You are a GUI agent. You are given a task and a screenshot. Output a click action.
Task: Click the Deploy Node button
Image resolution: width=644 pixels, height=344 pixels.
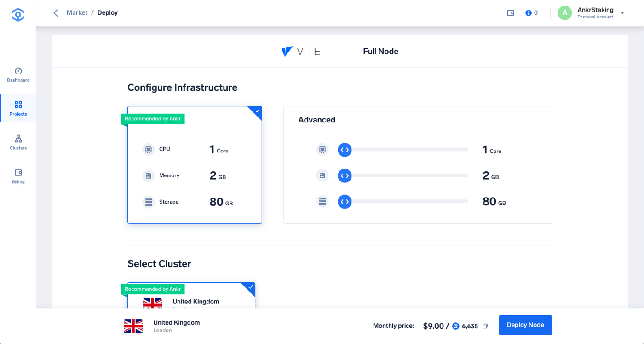pyautogui.click(x=525, y=325)
